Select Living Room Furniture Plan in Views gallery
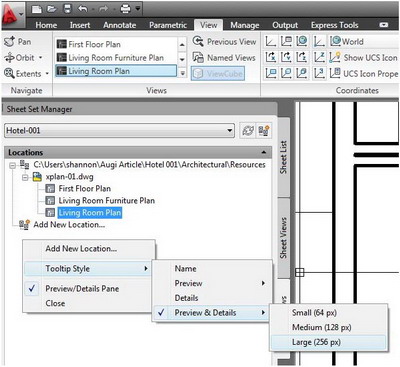400x367 pixels. coord(116,57)
